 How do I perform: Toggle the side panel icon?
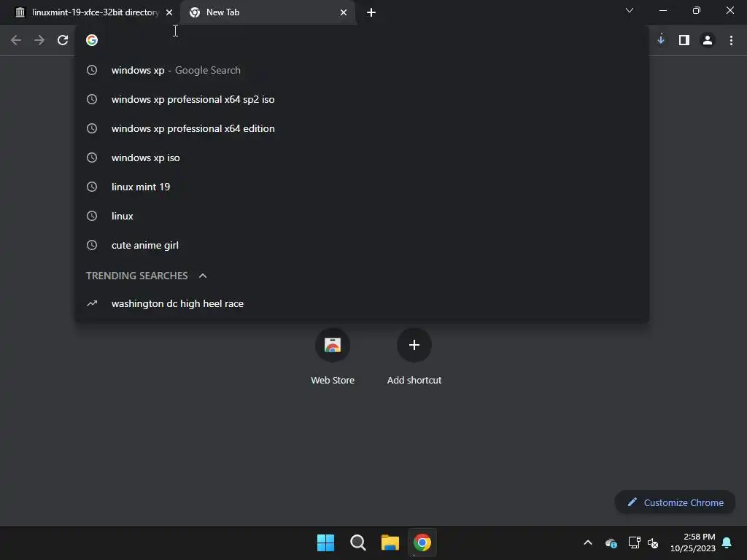tap(684, 40)
